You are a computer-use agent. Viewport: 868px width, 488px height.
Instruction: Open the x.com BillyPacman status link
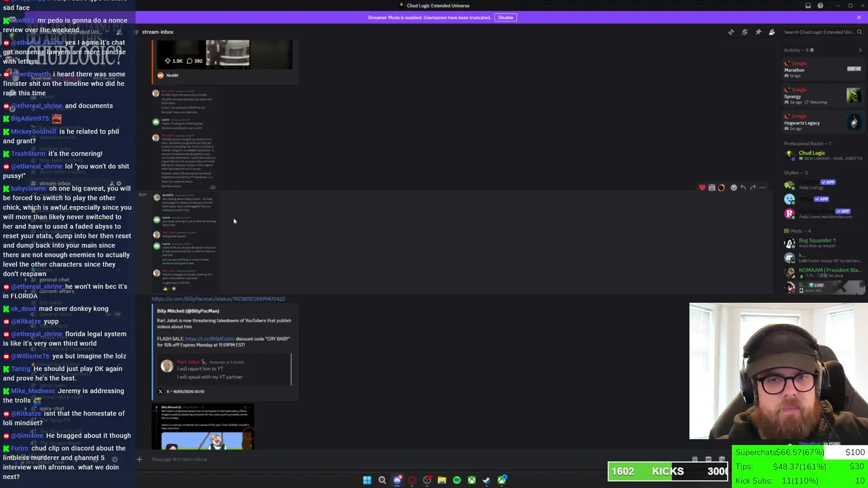[218, 299]
